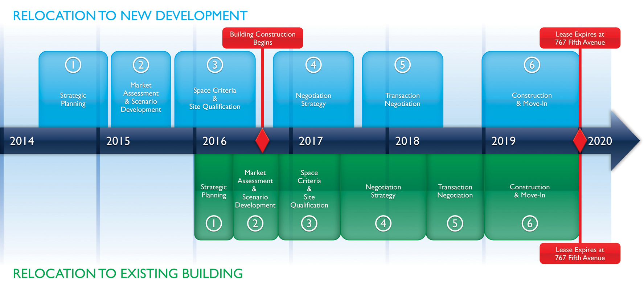Click the blue Construction & Move-In text
Image resolution: width=644 pixels, height=294 pixels.
click(532, 100)
